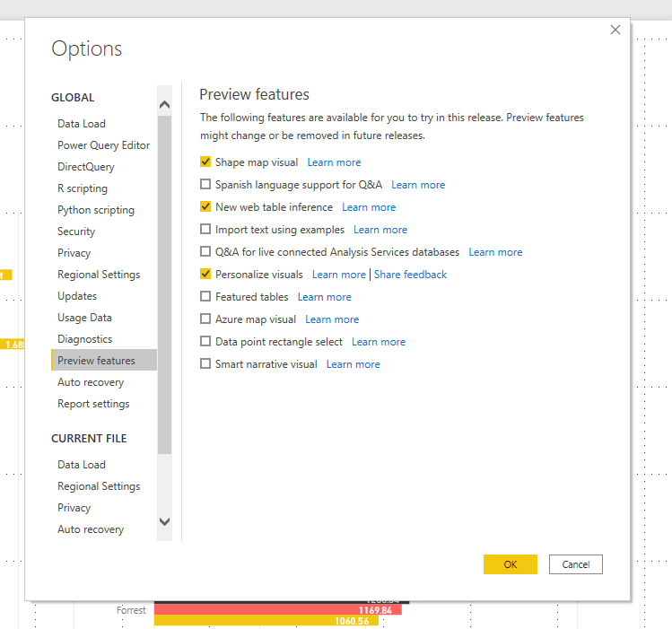Confirm settings with OK button
The height and width of the screenshot is (629, 672).
tap(510, 564)
